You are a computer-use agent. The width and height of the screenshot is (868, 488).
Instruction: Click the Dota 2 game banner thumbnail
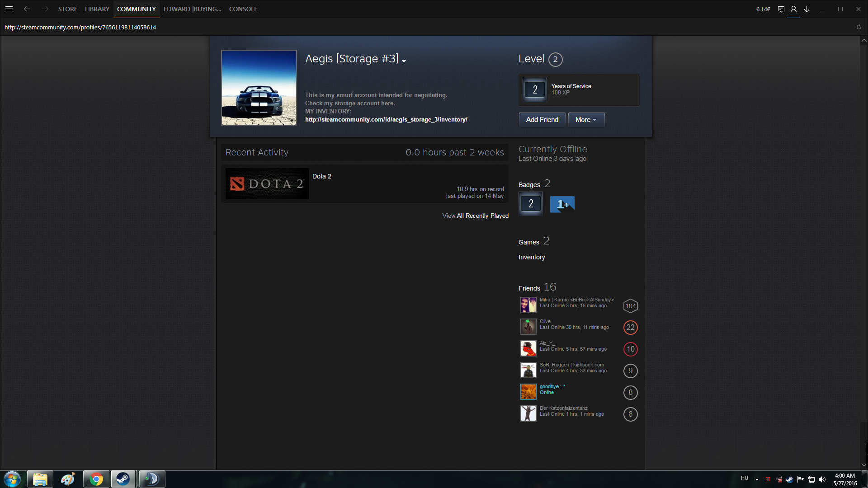tap(267, 184)
